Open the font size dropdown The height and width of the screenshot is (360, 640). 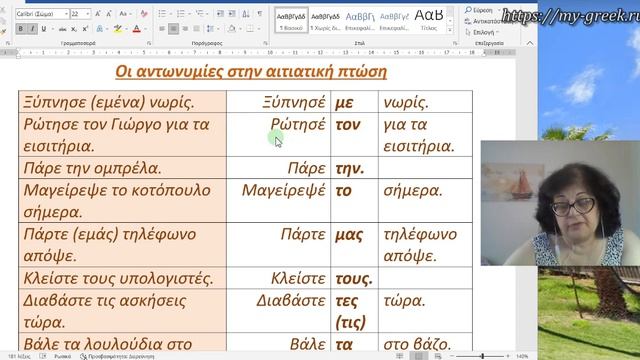point(87,14)
